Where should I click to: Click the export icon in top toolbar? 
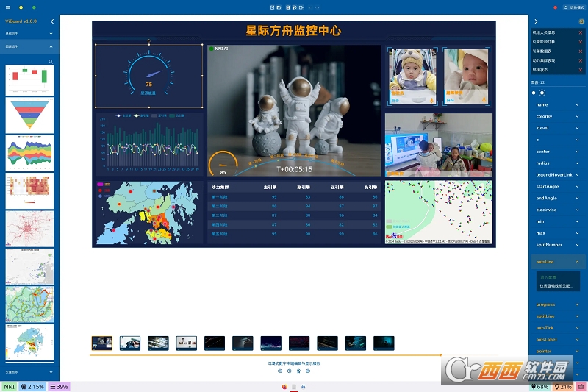click(x=301, y=7)
